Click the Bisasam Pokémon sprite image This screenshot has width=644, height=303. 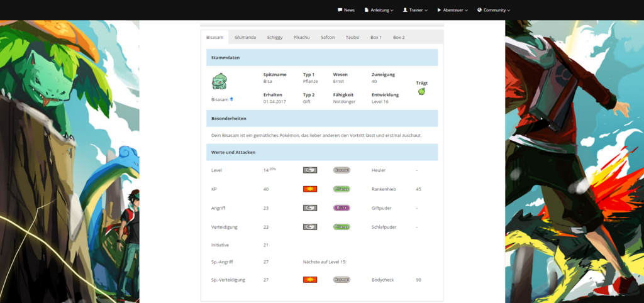pyautogui.click(x=219, y=82)
